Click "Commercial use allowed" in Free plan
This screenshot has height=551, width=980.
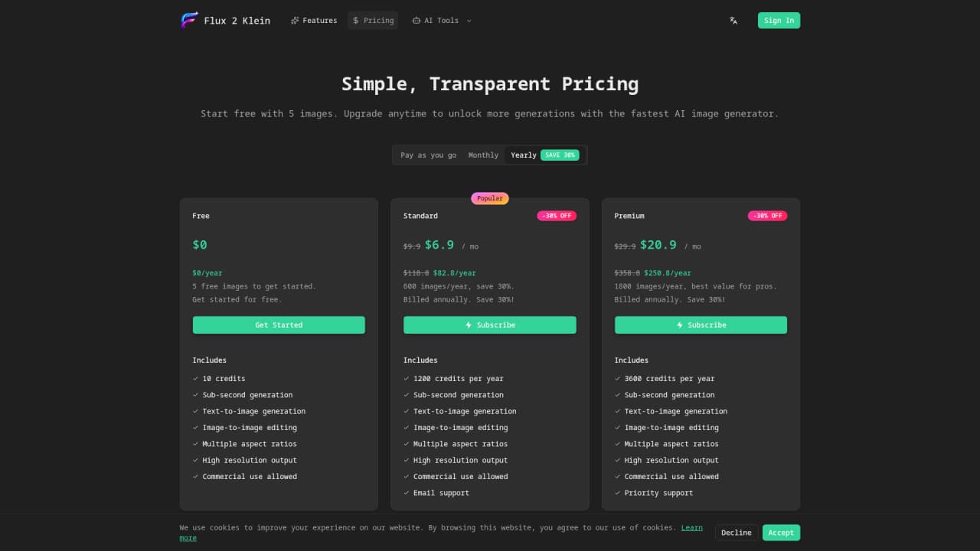pyautogui.click(x=250, y=477)
